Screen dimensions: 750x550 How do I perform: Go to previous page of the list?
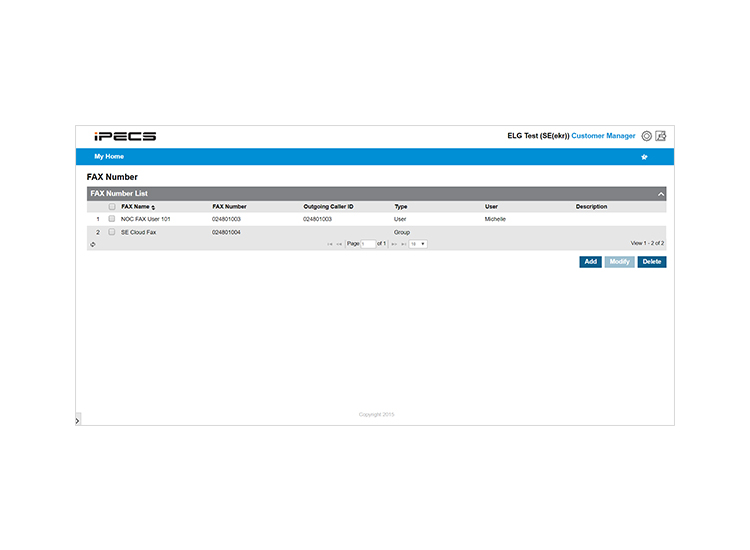(339, 244)
